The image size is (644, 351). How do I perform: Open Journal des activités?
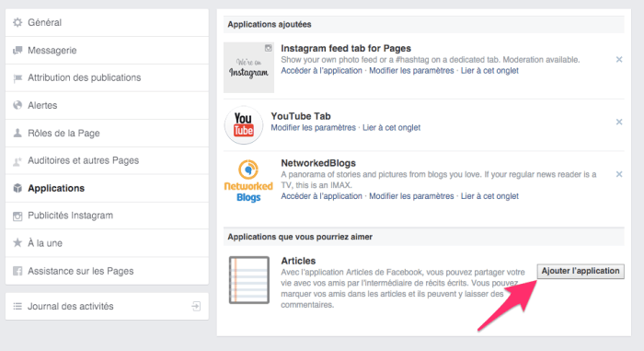pos(107,306)
